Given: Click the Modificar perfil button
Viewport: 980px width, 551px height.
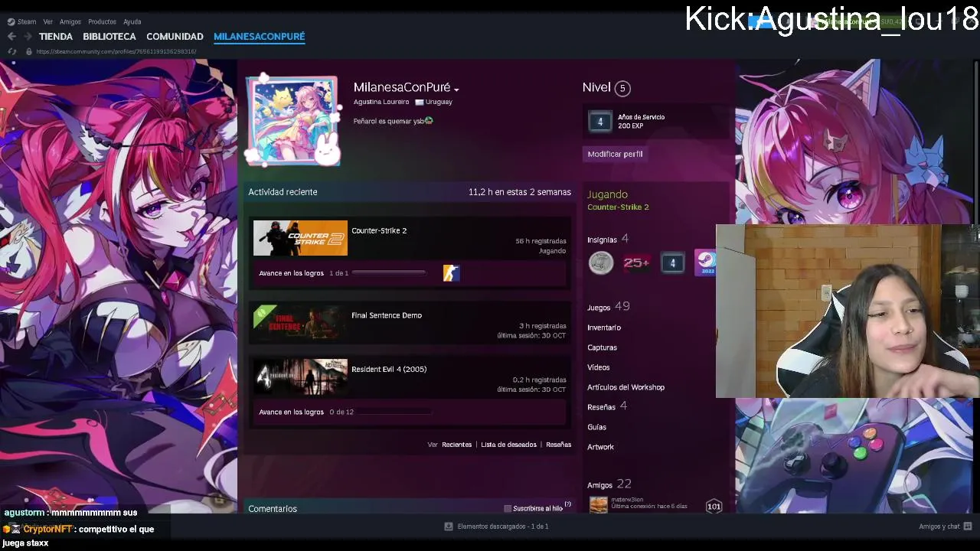Looking at the screenshot, I should (x=615, y=154).
